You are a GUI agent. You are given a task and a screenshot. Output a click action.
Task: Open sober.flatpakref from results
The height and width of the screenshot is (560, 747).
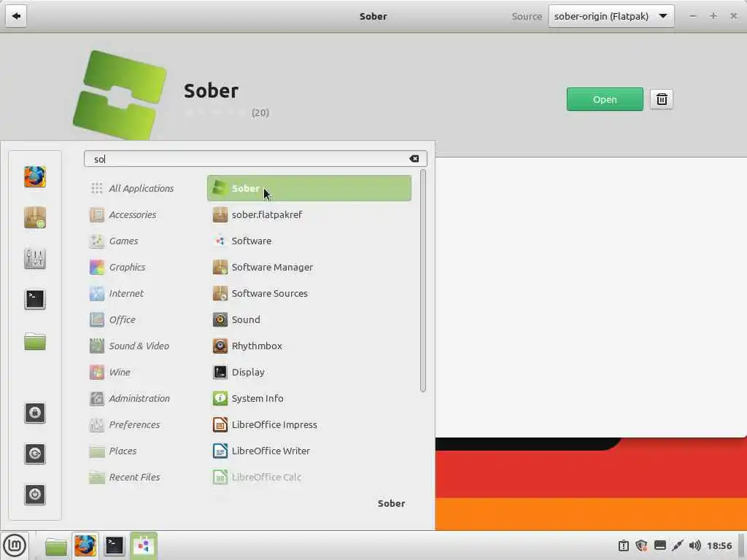pos(309,214)
